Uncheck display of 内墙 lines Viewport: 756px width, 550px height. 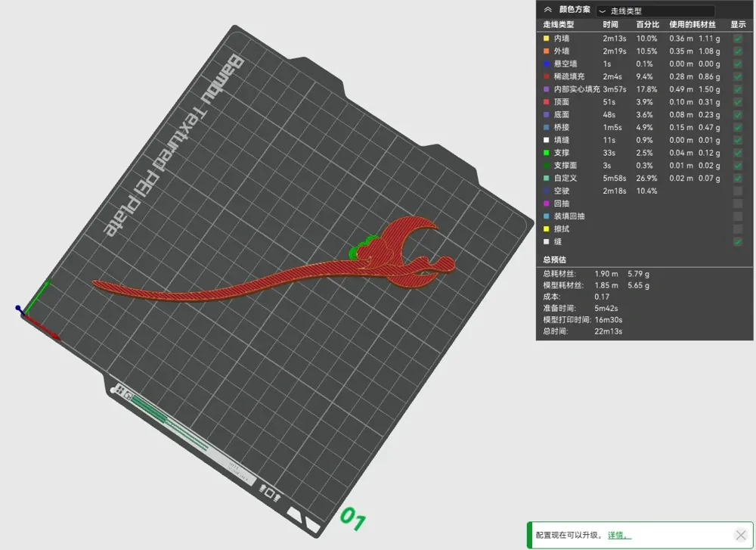738,39
